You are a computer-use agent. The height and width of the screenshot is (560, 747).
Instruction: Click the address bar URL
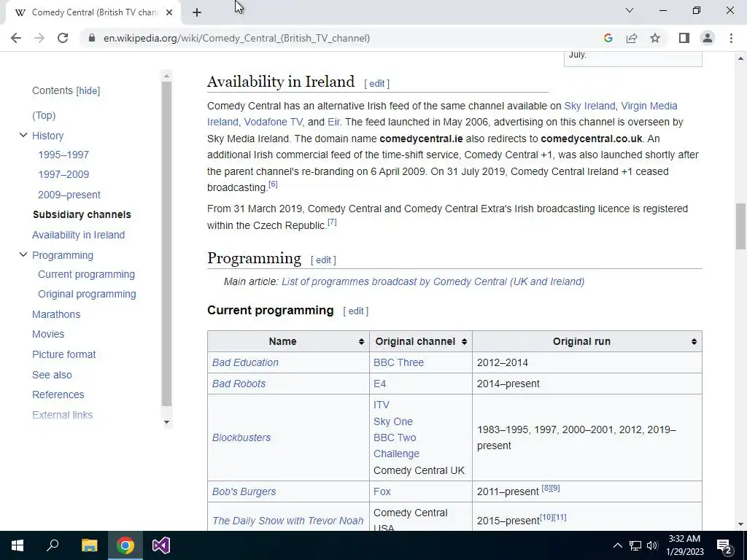[236, 38]
